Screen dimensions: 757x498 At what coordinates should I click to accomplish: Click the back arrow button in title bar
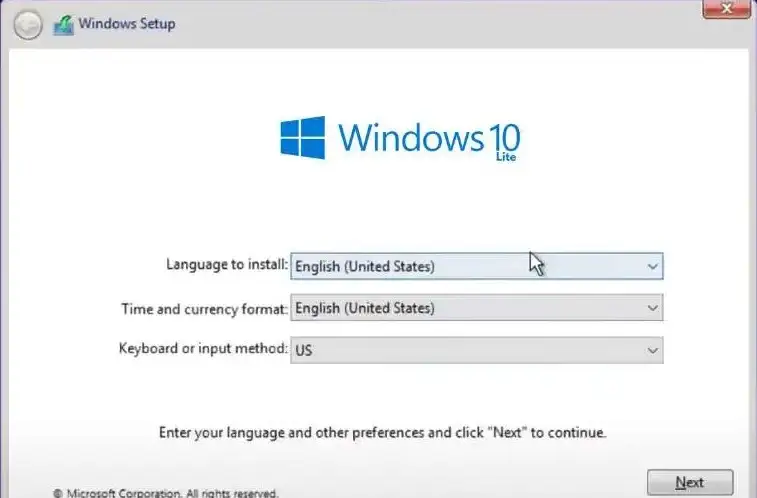28,26
